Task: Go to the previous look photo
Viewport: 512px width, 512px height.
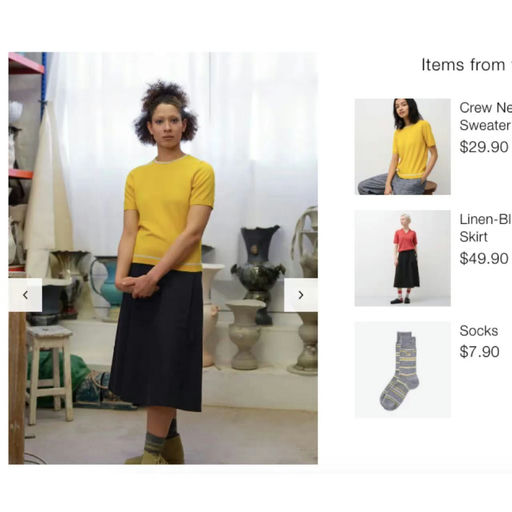Action: tap(25, 295)
